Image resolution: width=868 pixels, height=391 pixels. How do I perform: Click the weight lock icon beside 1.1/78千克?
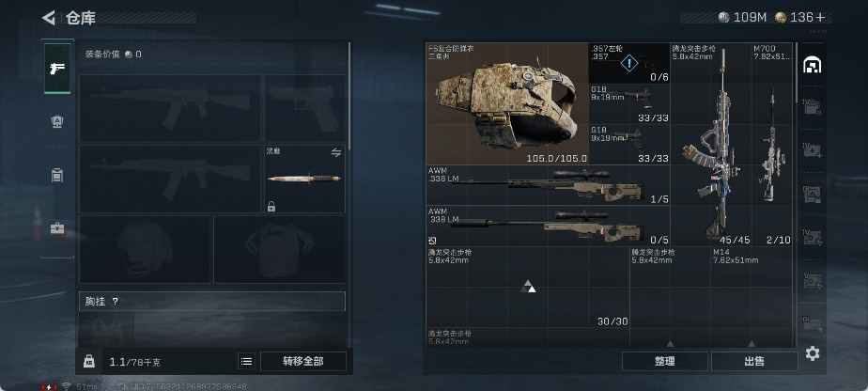pos(88,362)
